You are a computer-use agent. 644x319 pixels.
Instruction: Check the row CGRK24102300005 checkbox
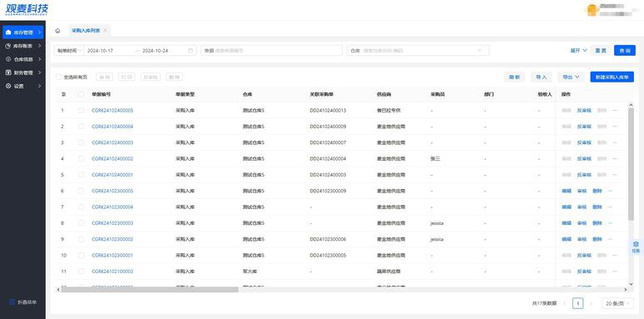click(81, 191)
